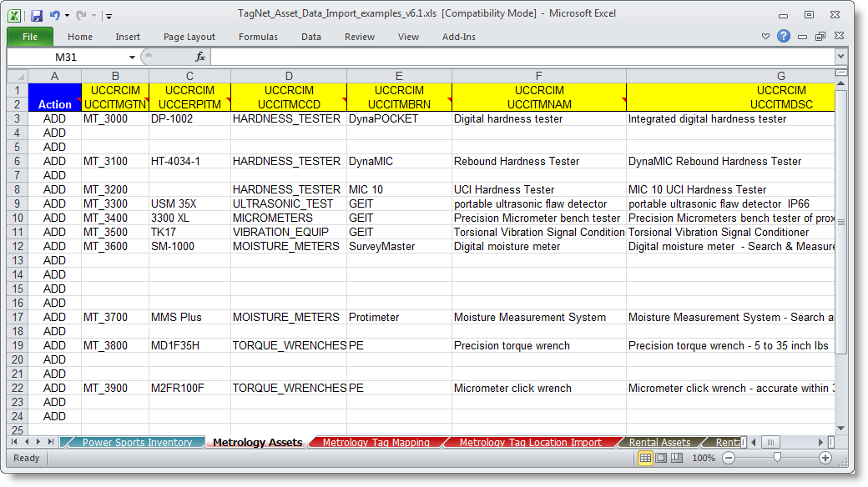The image size is (868, 487).
Task: Open the Insert ribbon tab
Action: coord(128,37)
